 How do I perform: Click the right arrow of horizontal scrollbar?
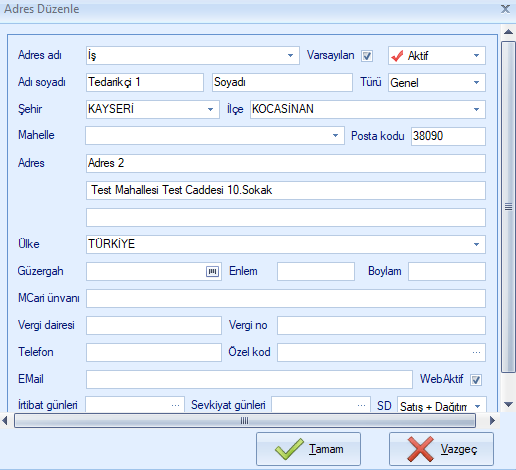tap(492, 421)
